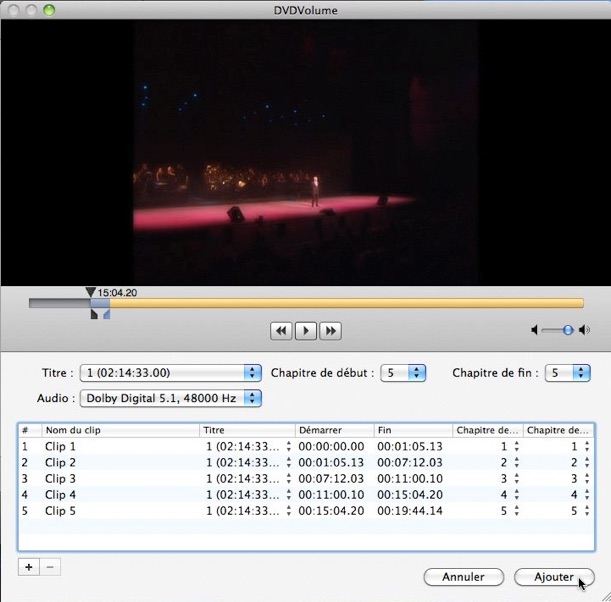Click the Démarrer column header
This screenshot has width=611, height=602.
point(335,430)
